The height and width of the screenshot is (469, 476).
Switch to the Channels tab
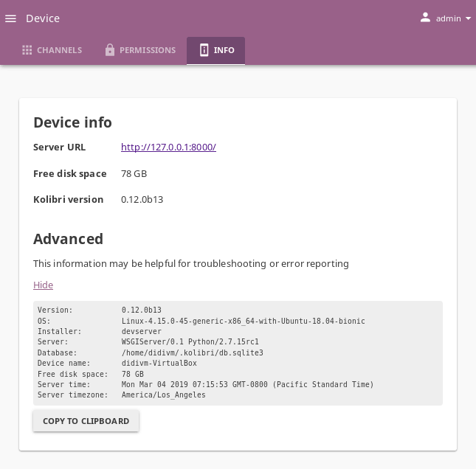click(52, 50)
